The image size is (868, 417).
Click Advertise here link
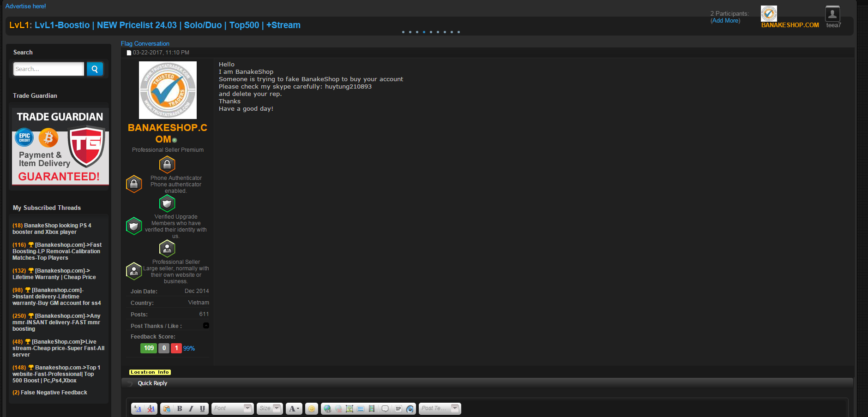click(x=26, y=6)
